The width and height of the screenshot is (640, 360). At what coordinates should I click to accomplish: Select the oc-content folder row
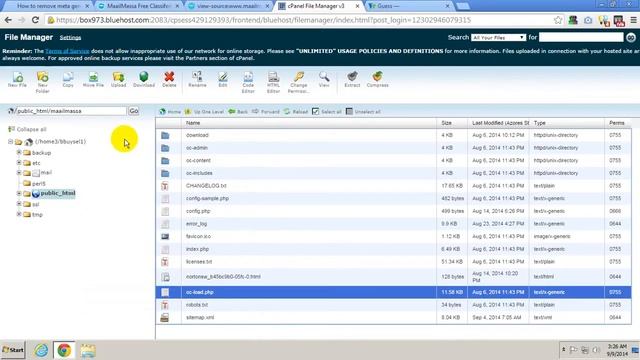click(x=393, y=160)
